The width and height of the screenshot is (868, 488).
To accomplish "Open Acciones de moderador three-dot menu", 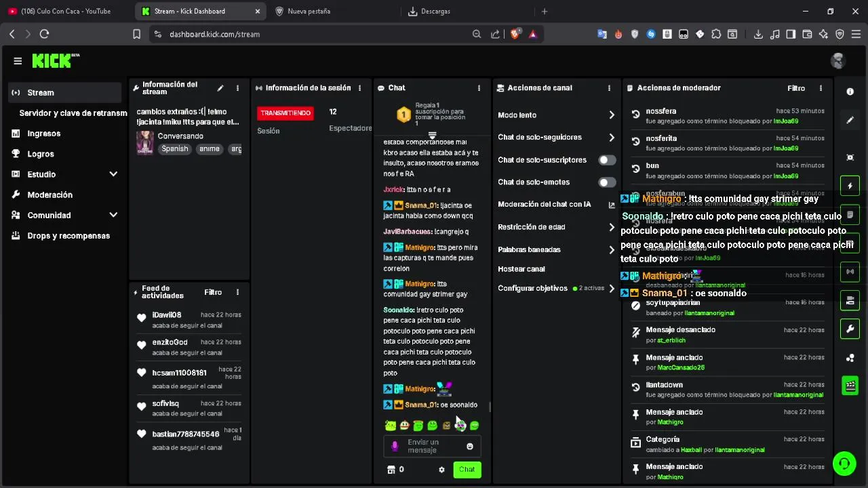I will 821,88.
